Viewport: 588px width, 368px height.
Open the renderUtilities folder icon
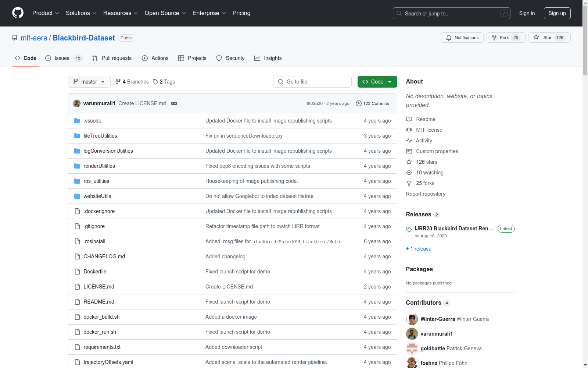(77, 166)
